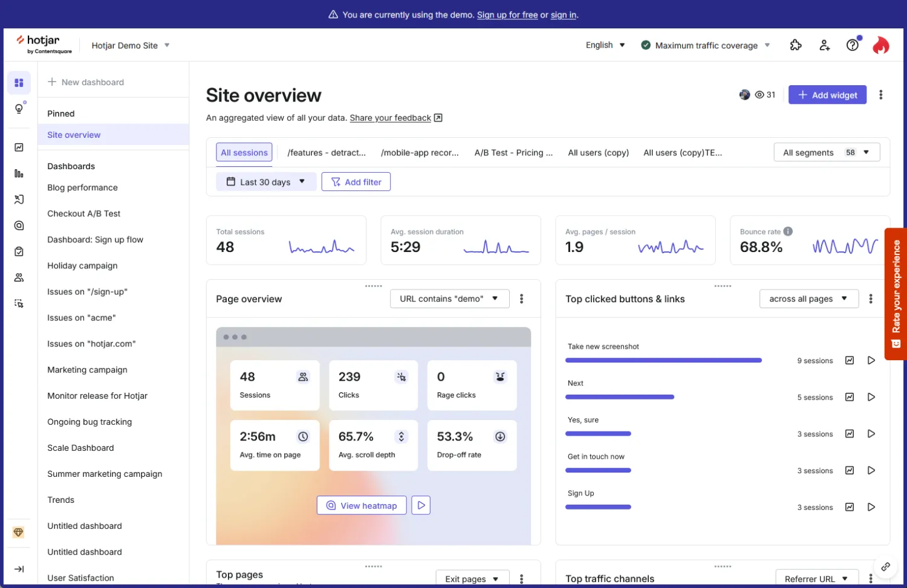The height and width of the screenshot is (588, 907).
Task: Open the Exit pages dropdown
Action: coord(472,578)
